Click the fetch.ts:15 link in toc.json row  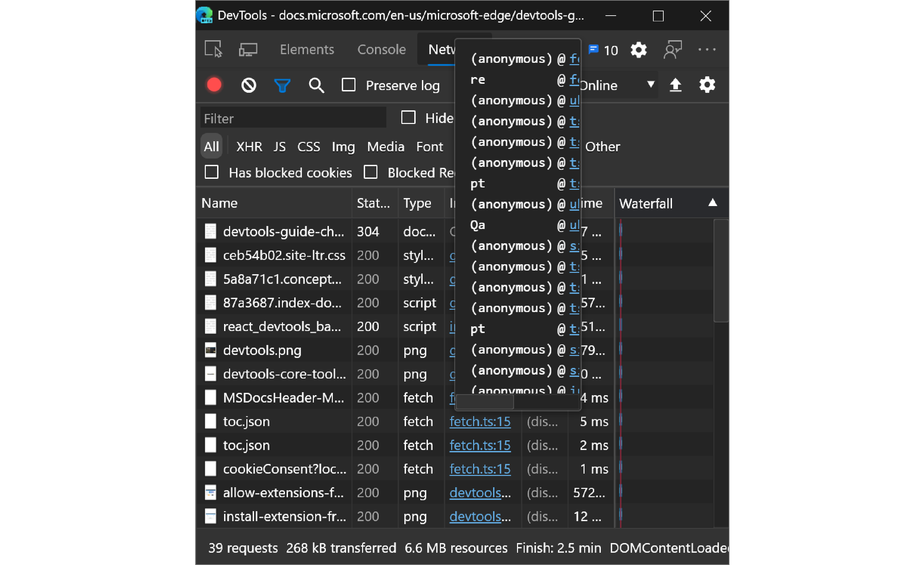(x=479, y=422)
